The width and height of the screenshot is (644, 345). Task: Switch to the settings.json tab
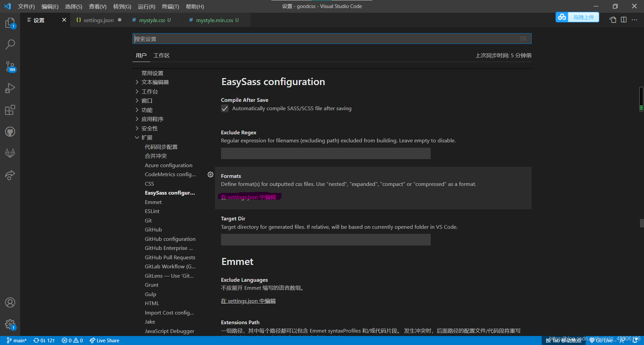pyautogui.click(x=98, y=20)
